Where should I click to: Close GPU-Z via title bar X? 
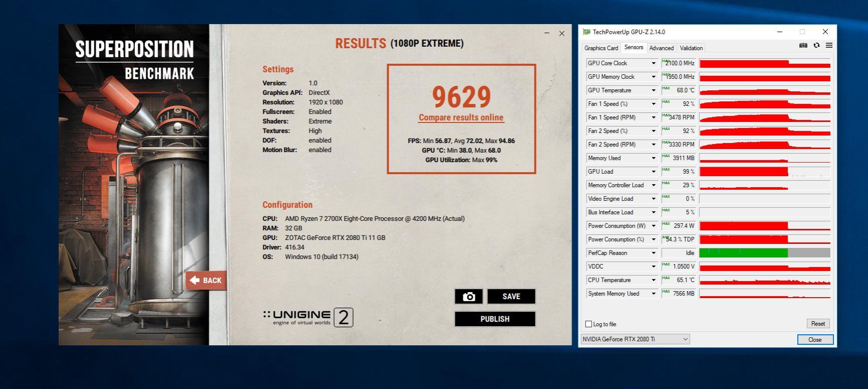click(x=825, y=32)
